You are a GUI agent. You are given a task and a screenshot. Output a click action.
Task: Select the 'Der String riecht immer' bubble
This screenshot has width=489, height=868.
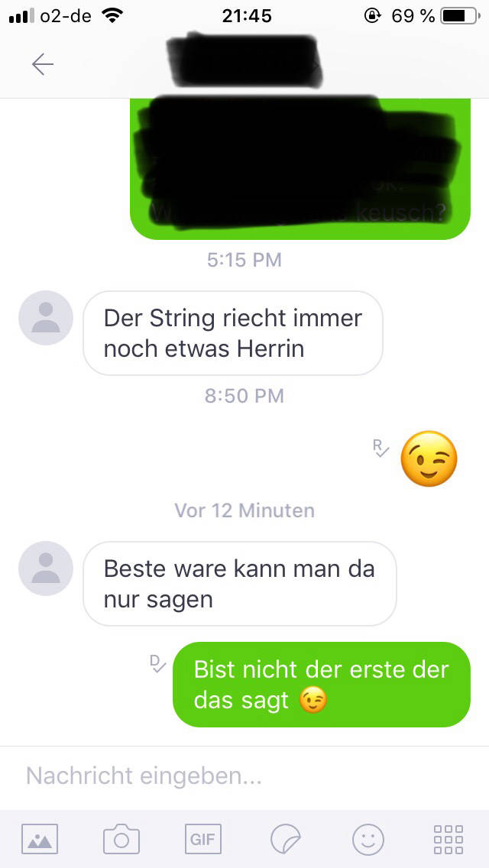pyautogui.click(x=233, y=333)
